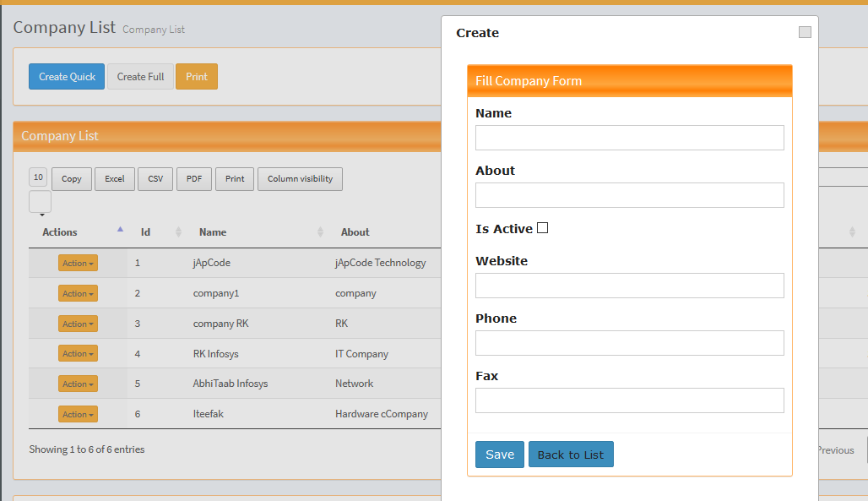
Task: Open Action dropdown for Iteefak row
Action: pos(78,414)
